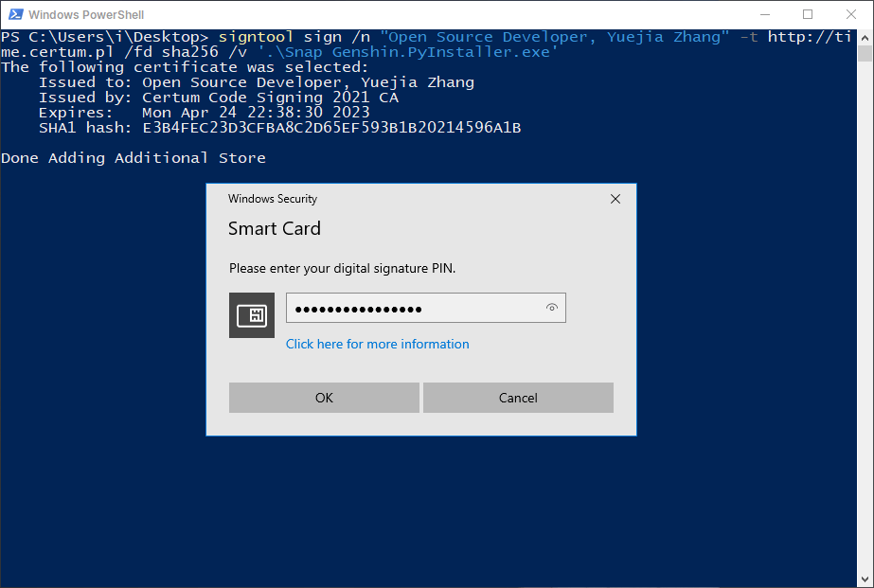Minimize the Windows PowerShell window

[x=764, y=14]
